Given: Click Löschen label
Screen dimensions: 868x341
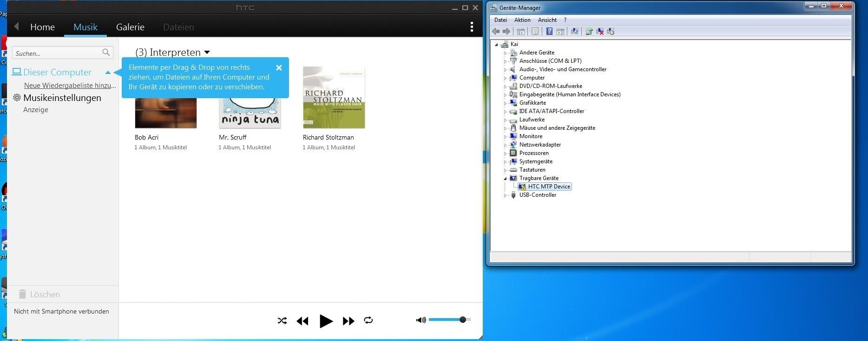Looking at the screenshot, I should click(45, 294).
